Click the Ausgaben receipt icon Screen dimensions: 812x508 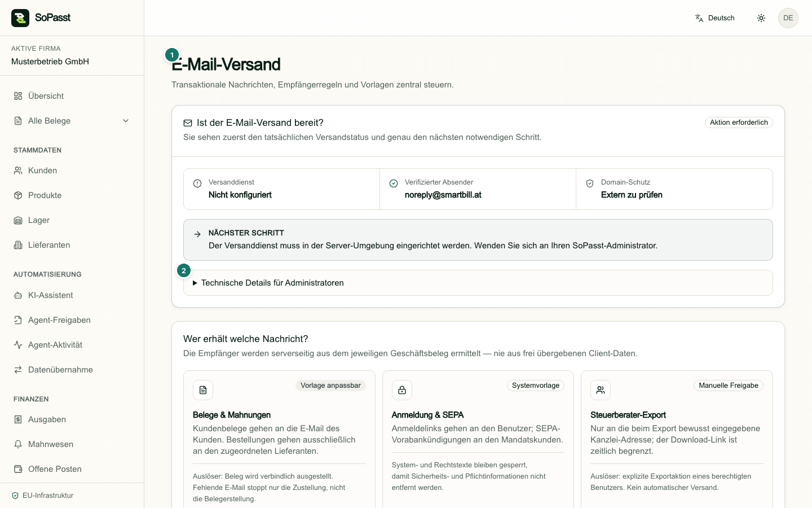[18, 419]
